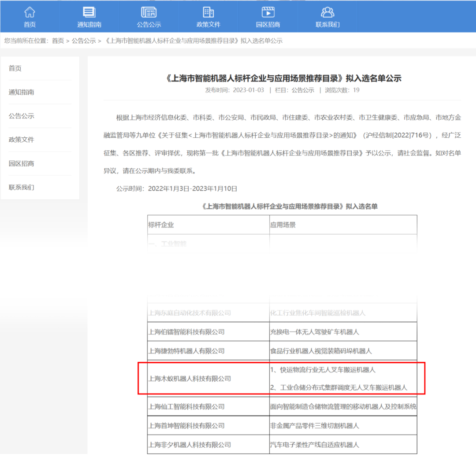This screenshot has height=457, width=476.
Task: Click the article title in the breadcrumb
Action: coord(194,41)
